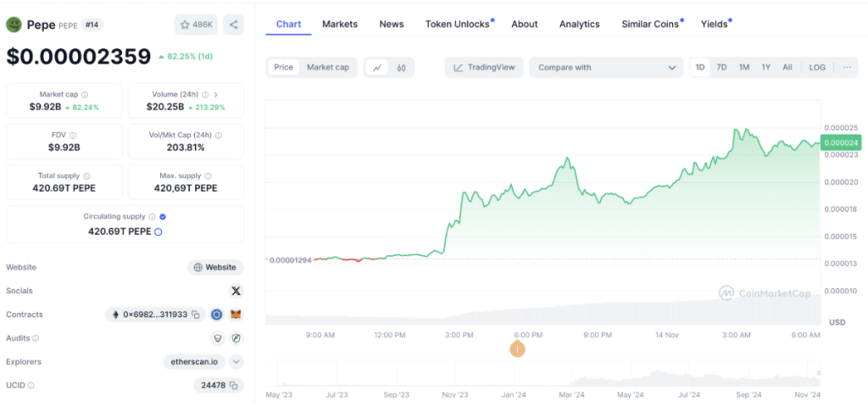868x412 pixels.
Task: Click the $20.25B volume value
Action: 165,107
